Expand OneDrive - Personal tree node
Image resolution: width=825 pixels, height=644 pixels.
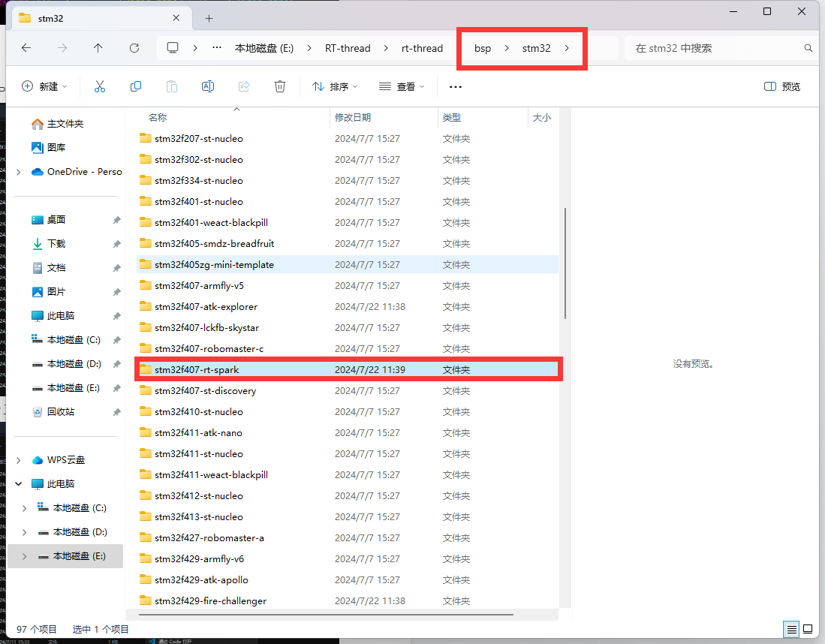(x=19, y=172)
